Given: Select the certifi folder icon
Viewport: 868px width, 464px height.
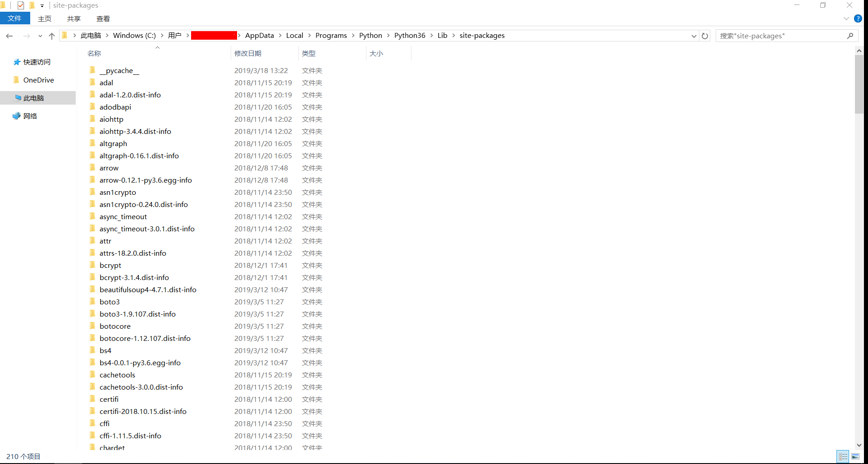Looking at the screenshot, I should pyautogui.click(x=92, y=399).
